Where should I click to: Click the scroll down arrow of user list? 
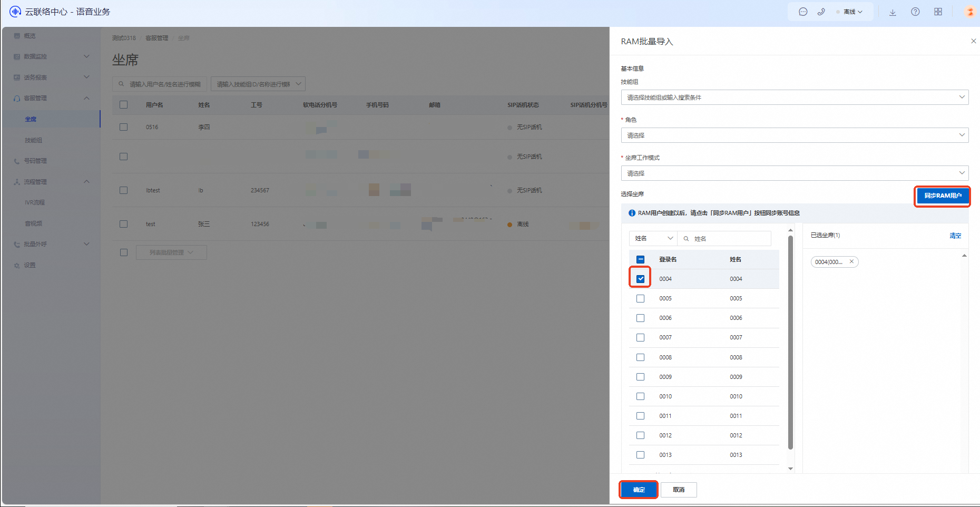point(790,469)
